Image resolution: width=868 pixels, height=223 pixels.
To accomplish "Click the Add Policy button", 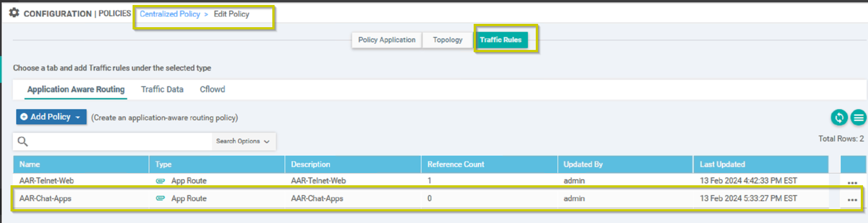I will 51,117.
